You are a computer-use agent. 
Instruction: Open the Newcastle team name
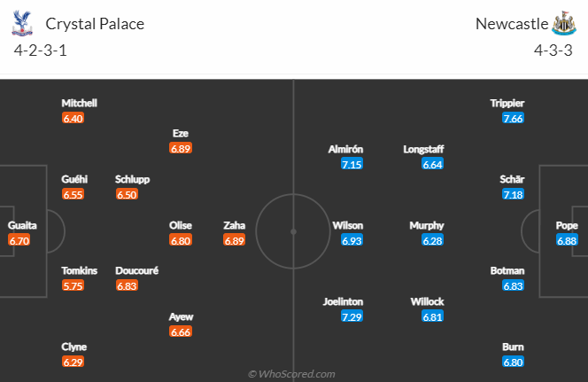coord(512,24)
